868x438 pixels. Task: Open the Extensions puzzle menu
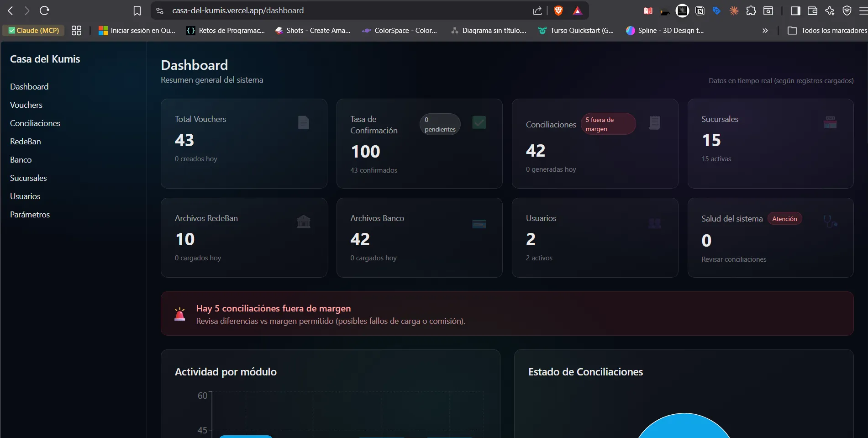click(x=751, y=11)
